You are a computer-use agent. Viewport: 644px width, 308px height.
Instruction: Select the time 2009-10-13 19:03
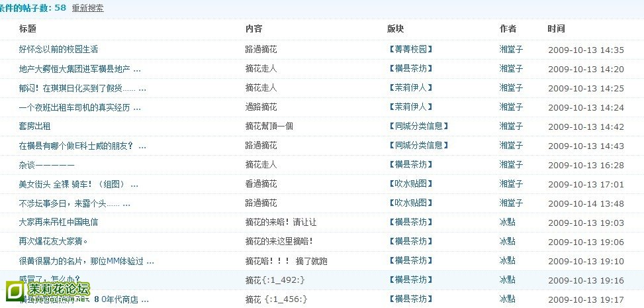point(586,223)
